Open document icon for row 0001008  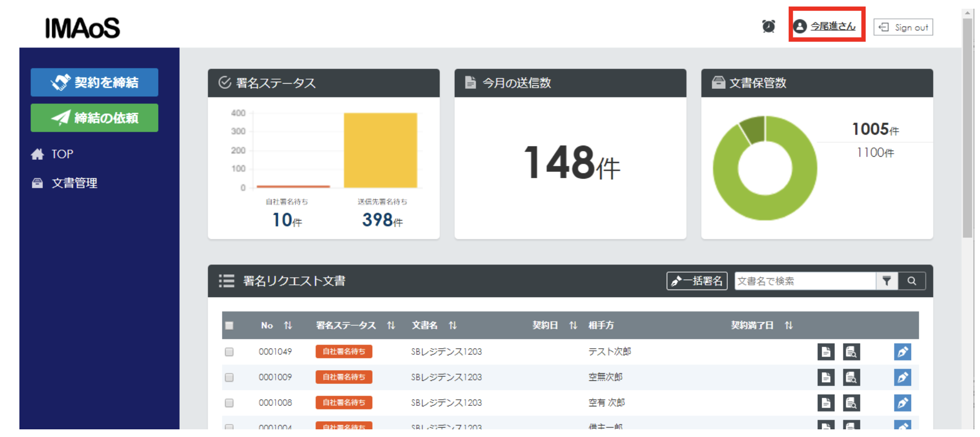[825, 403]
